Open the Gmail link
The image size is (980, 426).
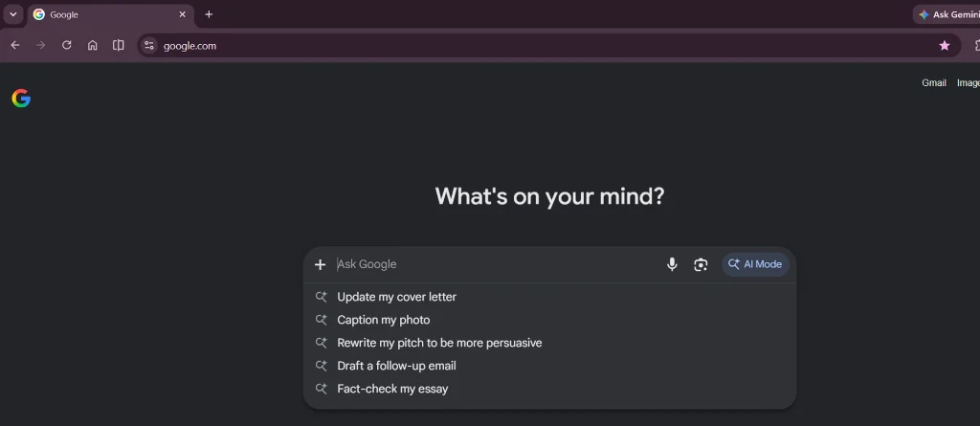point(934,82)
